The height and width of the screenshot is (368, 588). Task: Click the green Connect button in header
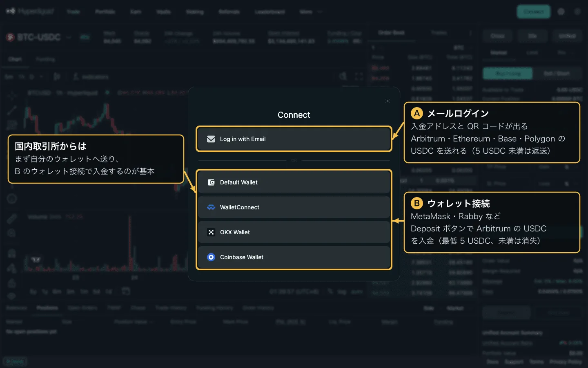click(x=533, y=12)
